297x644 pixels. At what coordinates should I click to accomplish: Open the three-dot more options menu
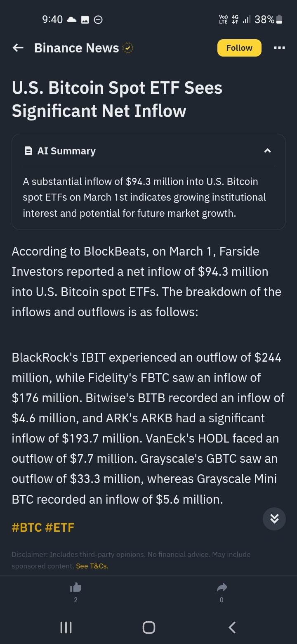pyautogui.click(x=279, y=48)
